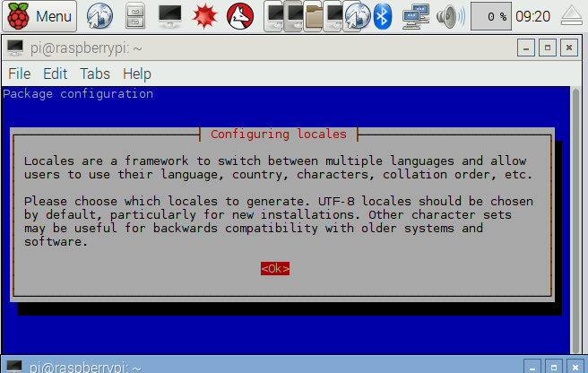The height and width of the screenshot is (373, 588).
Task: Click the terminal vertical scrollbar
Action: [x=575, y=221]
